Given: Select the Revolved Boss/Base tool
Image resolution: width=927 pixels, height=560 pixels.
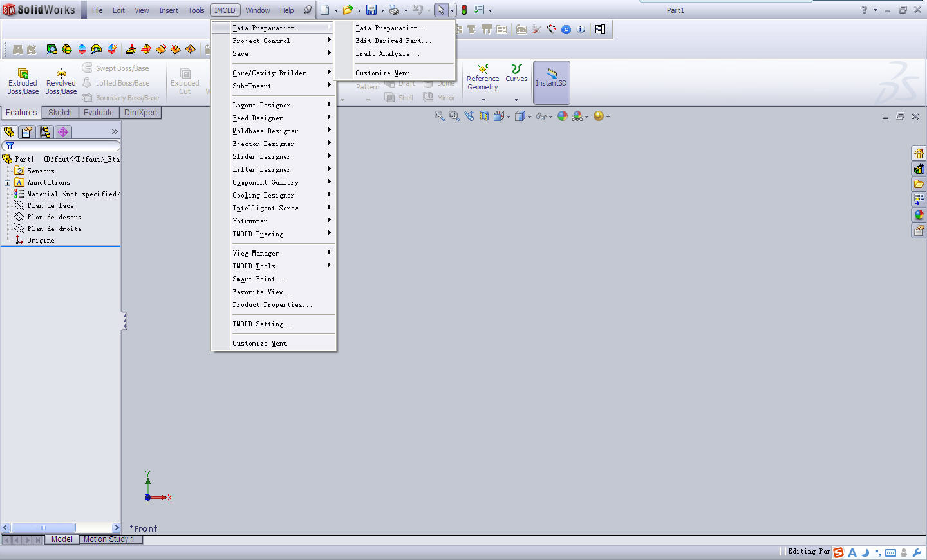Looking at the screenshot, I should click(61, 81).
